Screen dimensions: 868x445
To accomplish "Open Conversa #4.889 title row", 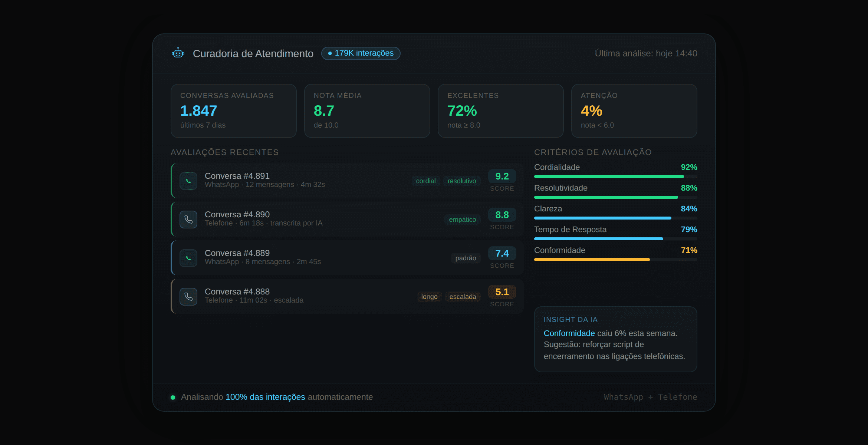I will point(237,253).
